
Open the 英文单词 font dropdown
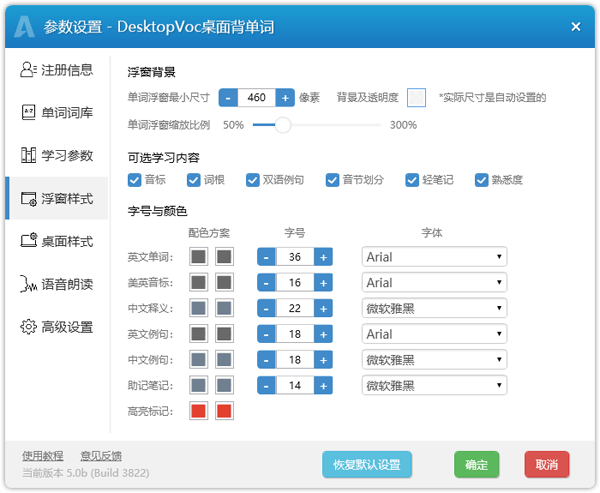click(x=434, y=257)
